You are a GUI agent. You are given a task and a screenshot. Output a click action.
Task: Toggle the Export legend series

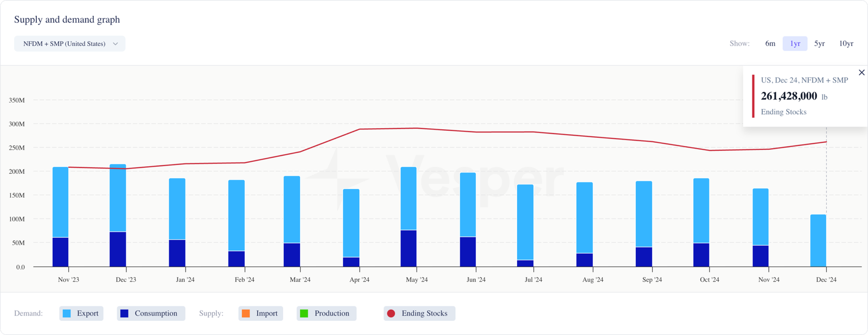click(81, 313)
